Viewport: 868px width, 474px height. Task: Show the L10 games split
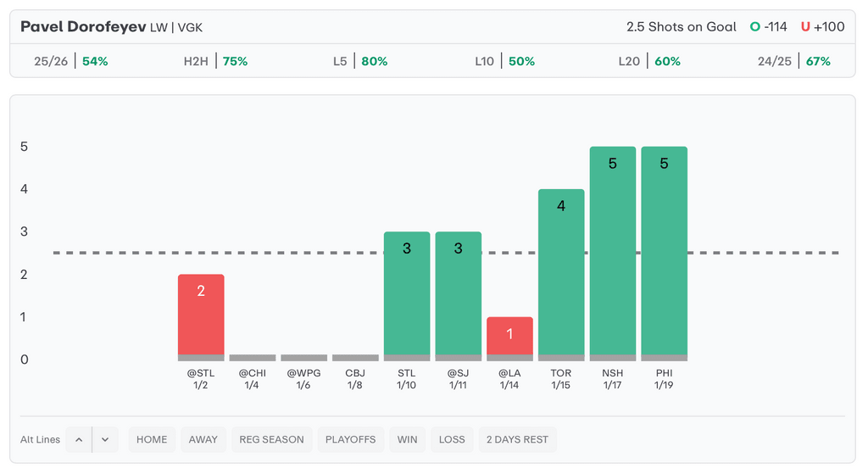click(504, 61)
